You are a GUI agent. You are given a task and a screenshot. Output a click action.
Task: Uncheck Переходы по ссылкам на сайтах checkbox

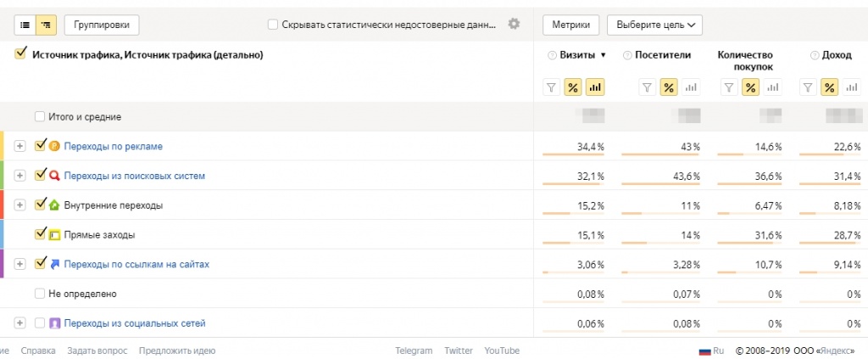tap(40, 264)
